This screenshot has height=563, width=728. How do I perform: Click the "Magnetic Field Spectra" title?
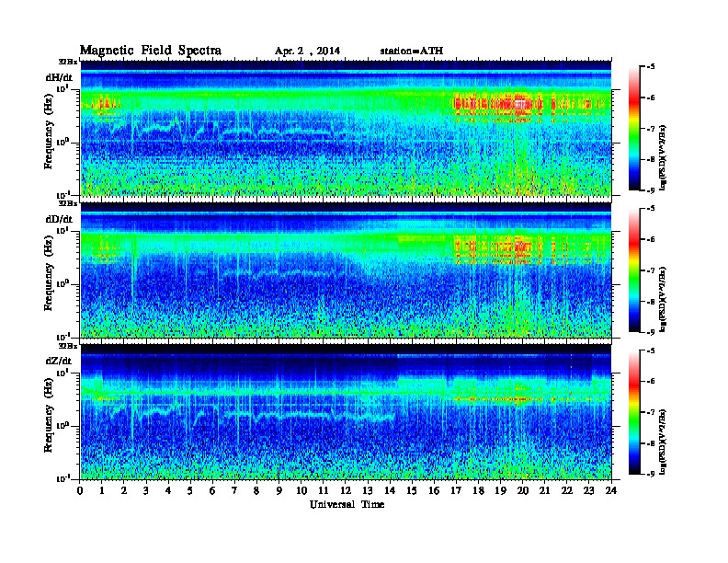(151, 51)
